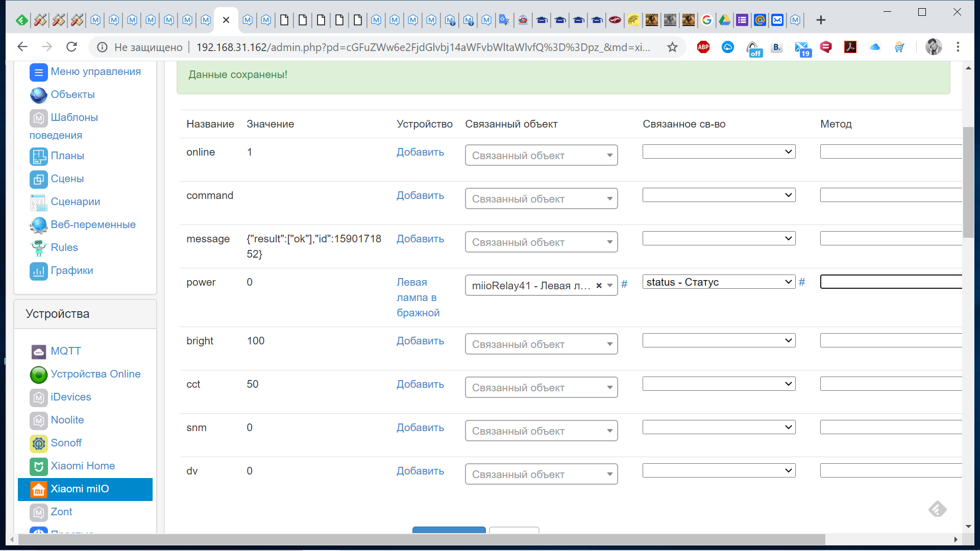Image resolution: width=980 pixels, height=551 pixels.
Task: Open the Xiaomi Home module icon
Action: click(39, 466)
